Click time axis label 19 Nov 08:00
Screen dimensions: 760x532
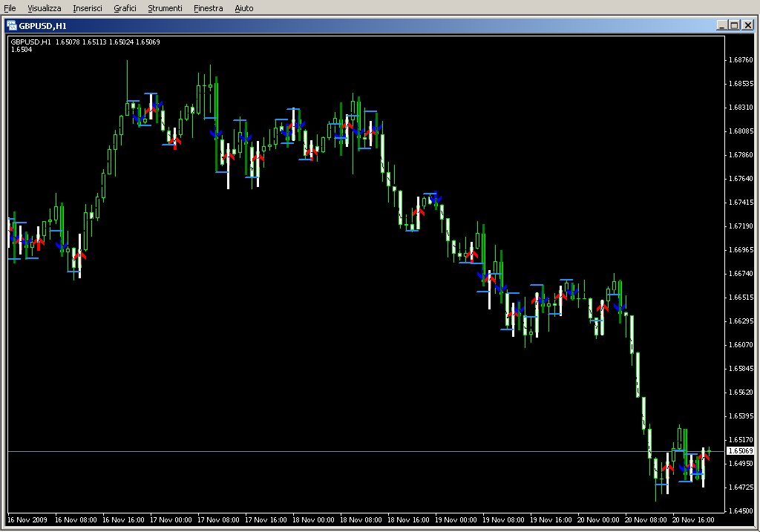pyautogui.click(x=503, y=520)
